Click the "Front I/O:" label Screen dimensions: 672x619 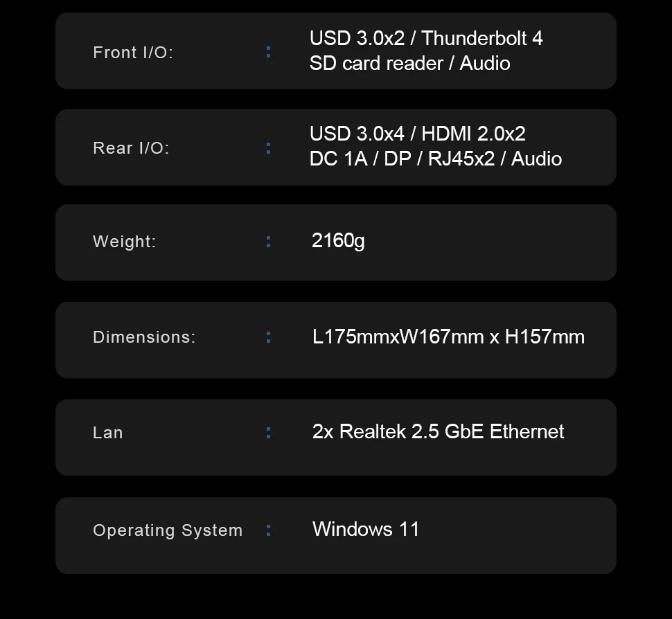(132, 53)
